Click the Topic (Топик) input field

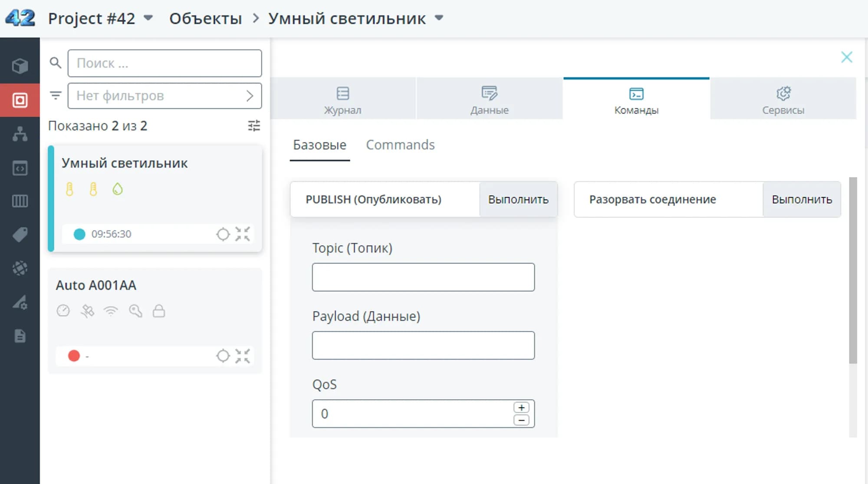point(423,277)
